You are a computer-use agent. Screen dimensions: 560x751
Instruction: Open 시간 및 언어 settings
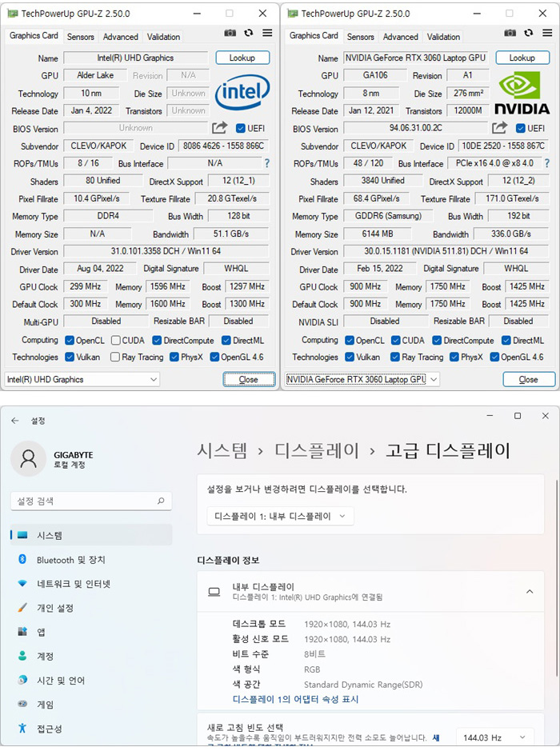(91, 680)
